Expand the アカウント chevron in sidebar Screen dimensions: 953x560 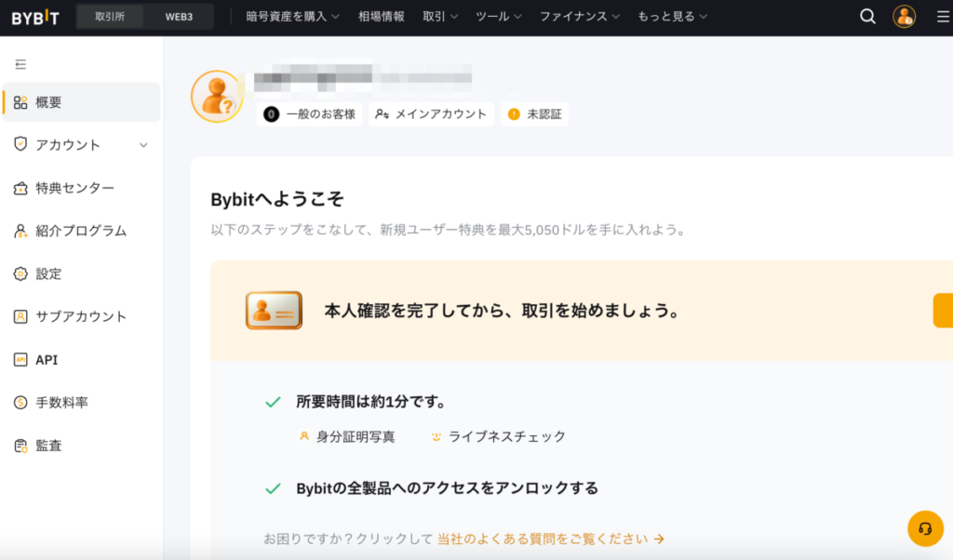click(x=143, y=145)
